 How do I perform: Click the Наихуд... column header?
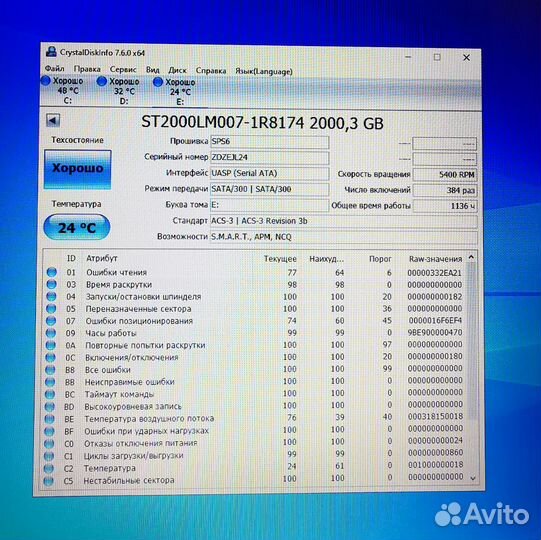coord(327,259)
